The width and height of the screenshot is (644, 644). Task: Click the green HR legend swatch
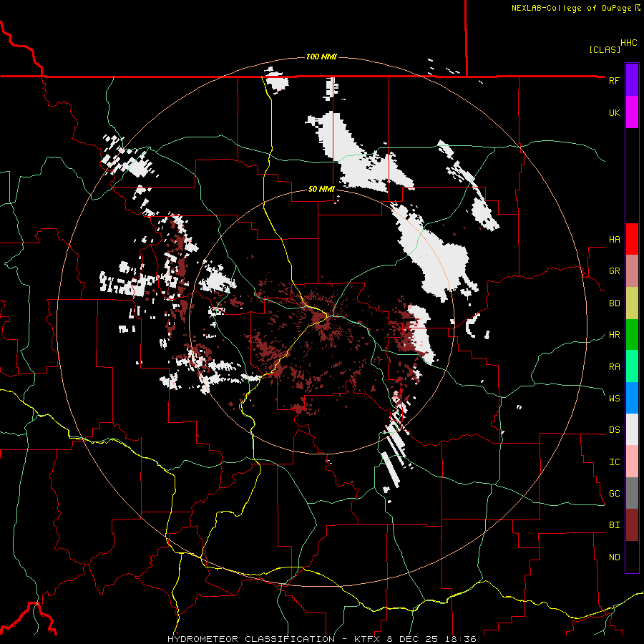pyautogui.click(x=632, y=335)
